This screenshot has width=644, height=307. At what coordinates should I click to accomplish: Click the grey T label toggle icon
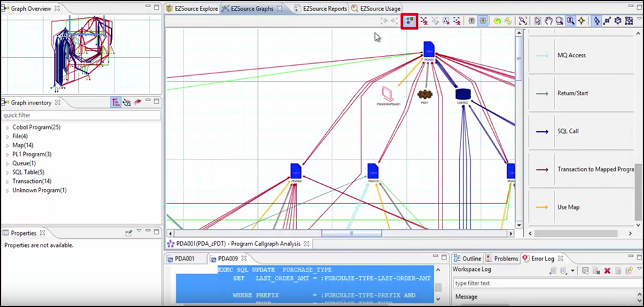click(471, 21)
